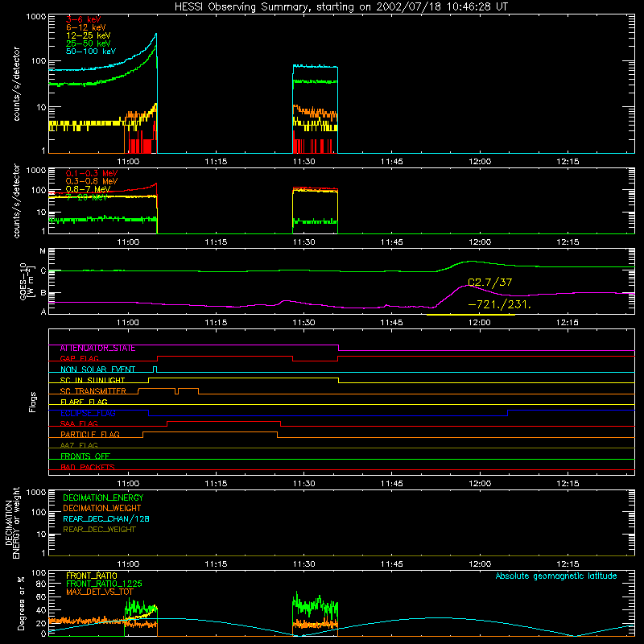Click the 11:45 tick label under the keV panel
Viewport: 644px width, 644px height.
point(392,162)
